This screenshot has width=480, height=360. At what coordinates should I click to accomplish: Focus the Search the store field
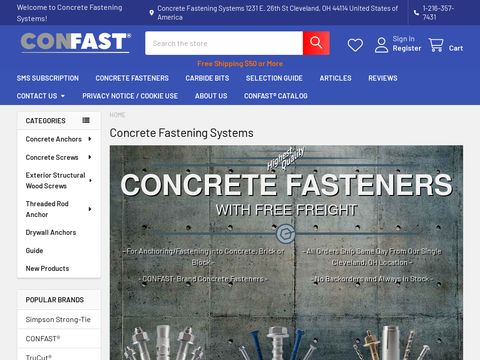[224, 43]
